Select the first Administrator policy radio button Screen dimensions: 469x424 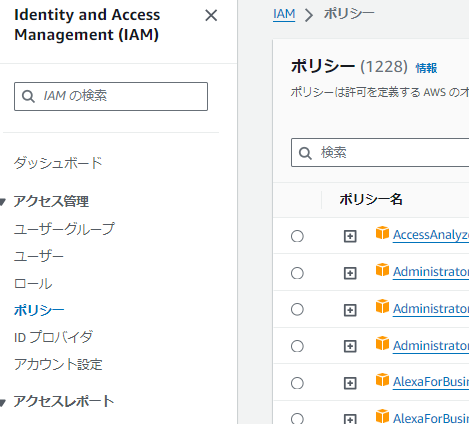coord(297,273)
